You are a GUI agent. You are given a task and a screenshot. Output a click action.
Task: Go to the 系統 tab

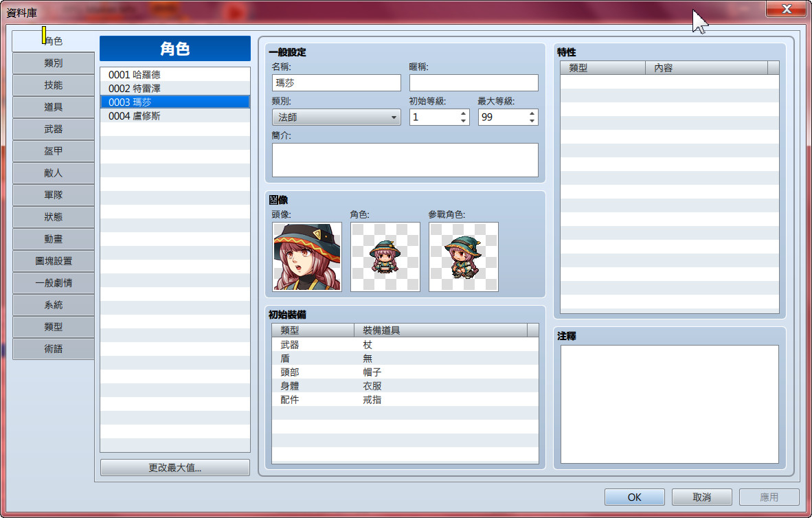[x=54, y=305]
